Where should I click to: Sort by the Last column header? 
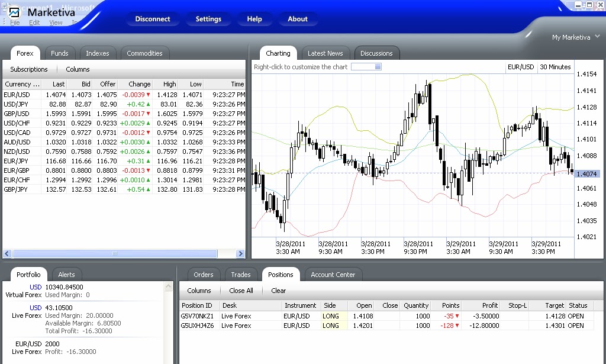coord(54,84)
